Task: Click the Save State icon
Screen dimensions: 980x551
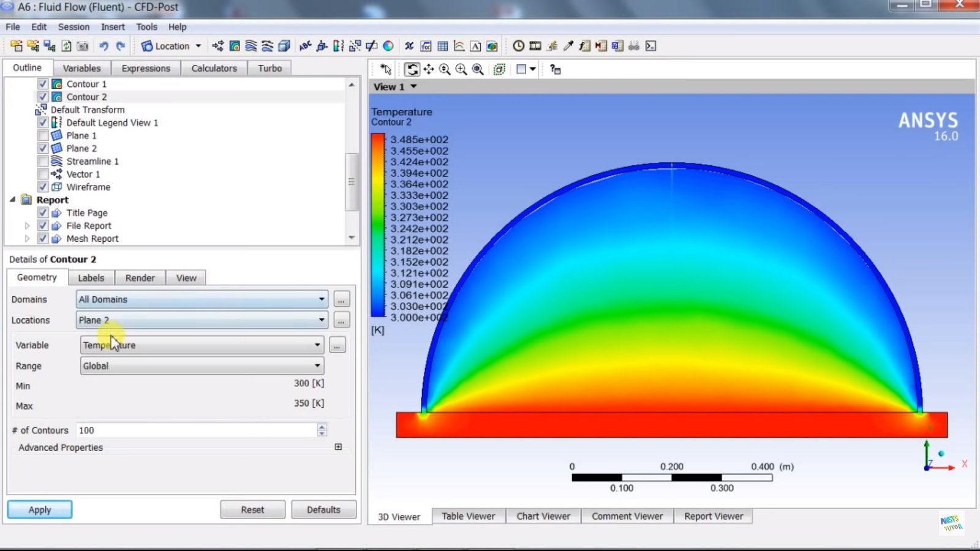Action: (50, 46)
